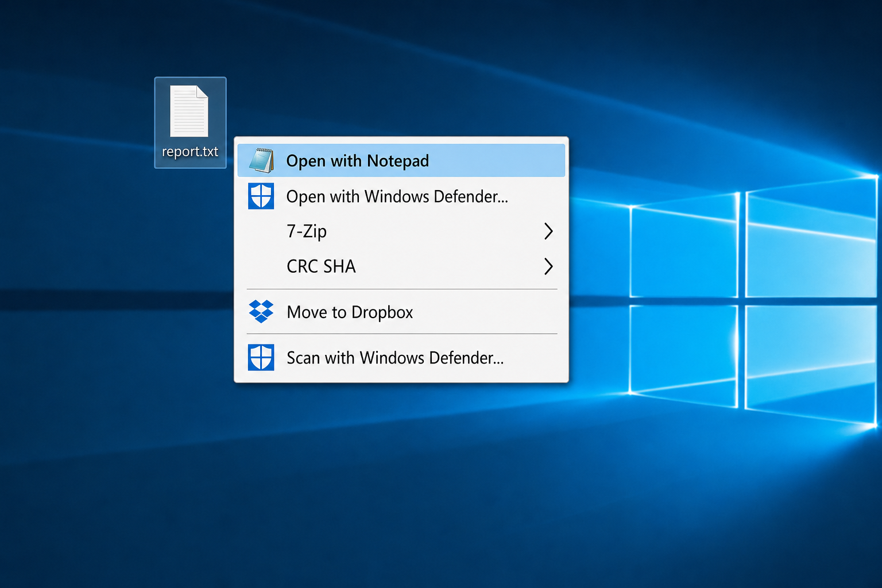The image size is (882, 588).
Task: Choose Move to Dropbox
Action: pyautogui.click(x=401, y=312)
